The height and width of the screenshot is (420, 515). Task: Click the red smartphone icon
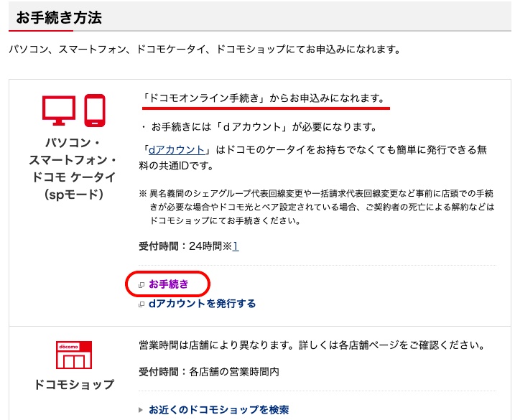pyautogui.click(x=95, y=111)
